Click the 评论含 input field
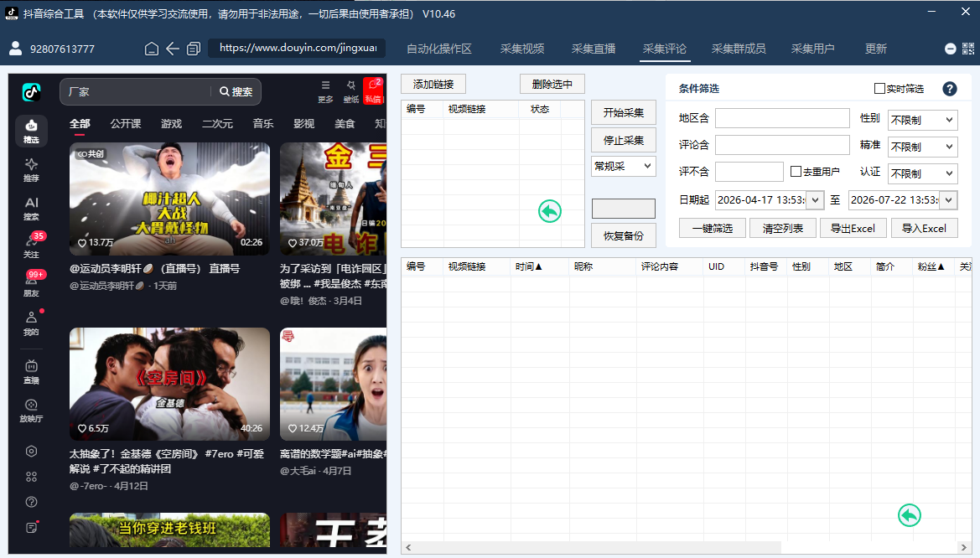Image resolution: width=980 pixels, height=558 pixels. [782, 145]
